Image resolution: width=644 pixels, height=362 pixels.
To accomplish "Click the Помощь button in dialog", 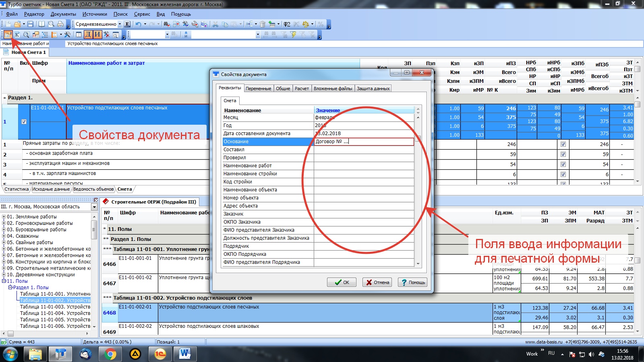I will coord(413,282).
